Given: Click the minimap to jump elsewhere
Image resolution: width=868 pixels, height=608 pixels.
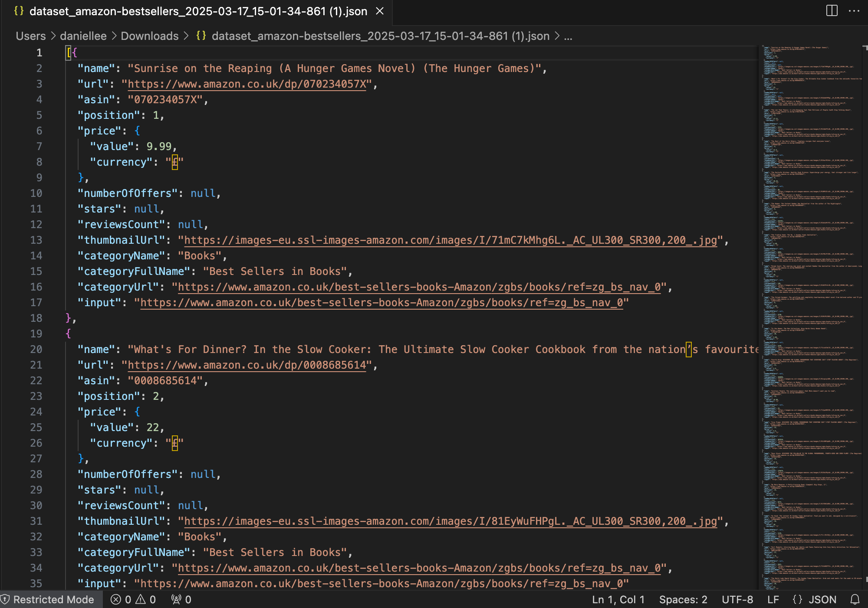Looking at the screenshot, I should (812, 304).
